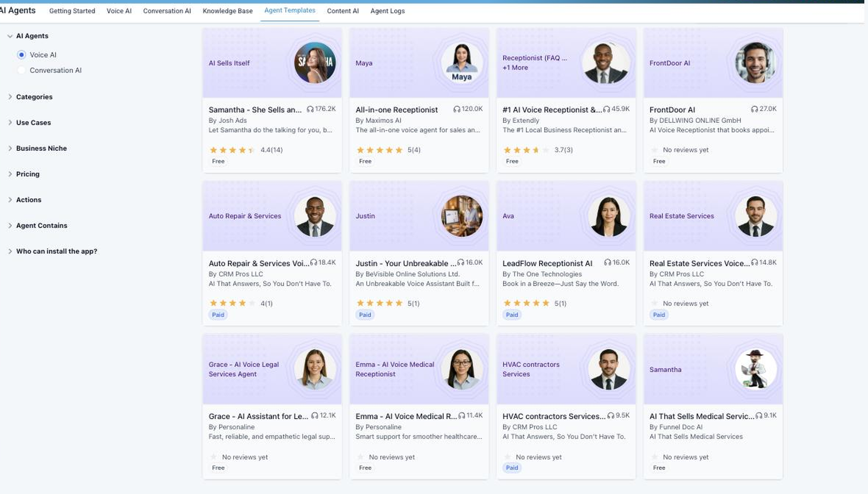
Task: Click 'Book in a Breeze—Just Say the Word.'
Action: tap(561, 283)
